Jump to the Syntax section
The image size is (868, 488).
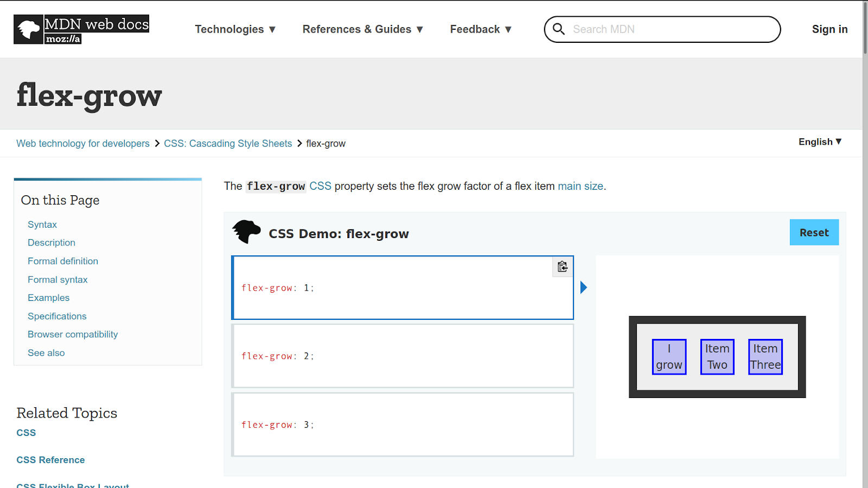pos(42,224)
